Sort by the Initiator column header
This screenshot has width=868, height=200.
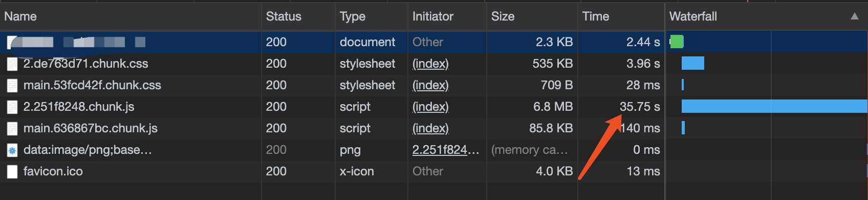[x=433, y=16]
